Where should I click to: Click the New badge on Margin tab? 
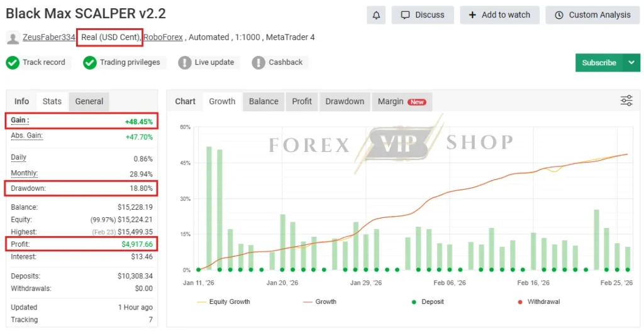[x=417, y=102]
